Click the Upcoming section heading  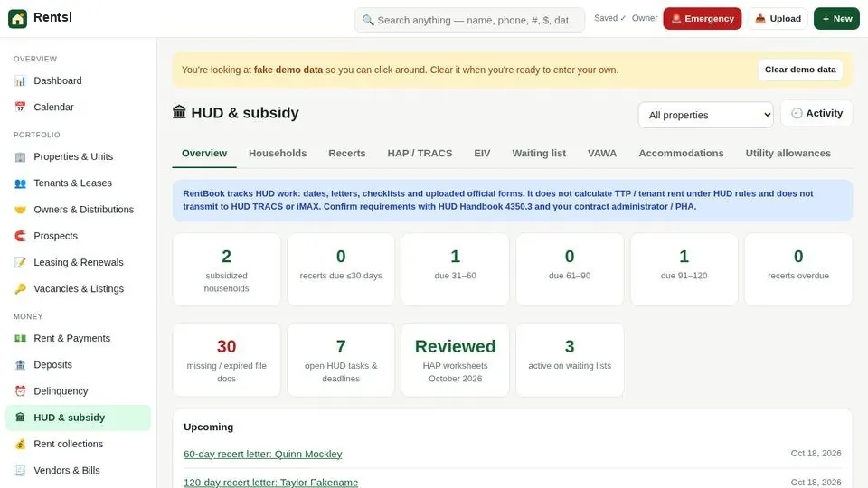click(x=209, y=427)
